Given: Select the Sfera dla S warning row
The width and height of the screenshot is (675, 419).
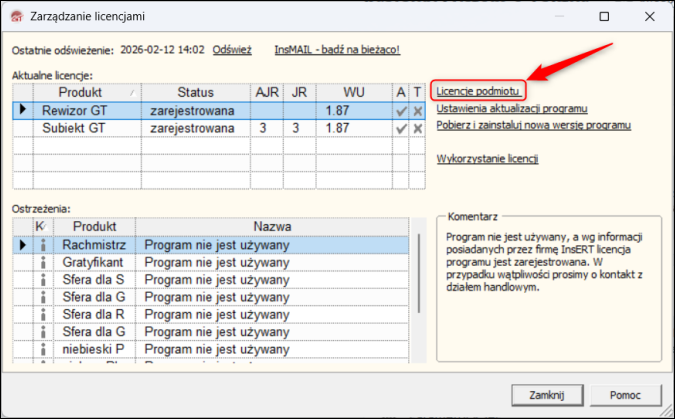Looking at the screenshot, I should (211, 280).
